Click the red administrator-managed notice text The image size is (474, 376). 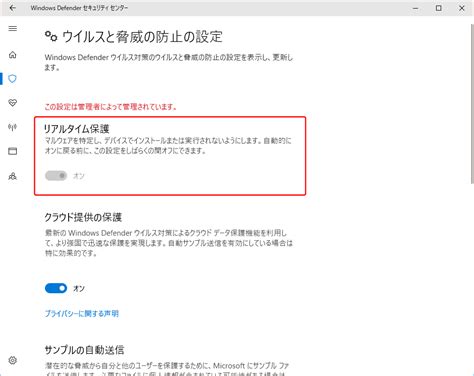(111, 107)
